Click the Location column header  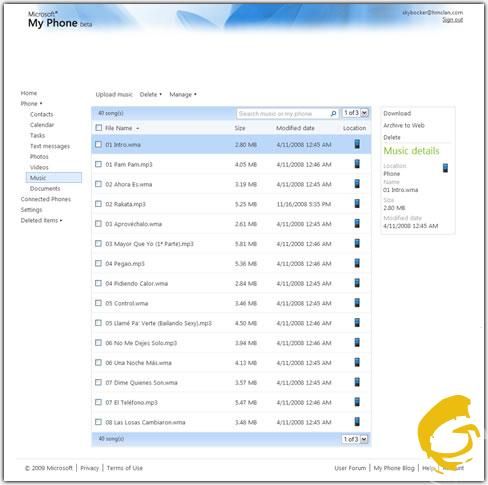pos(354,128)
